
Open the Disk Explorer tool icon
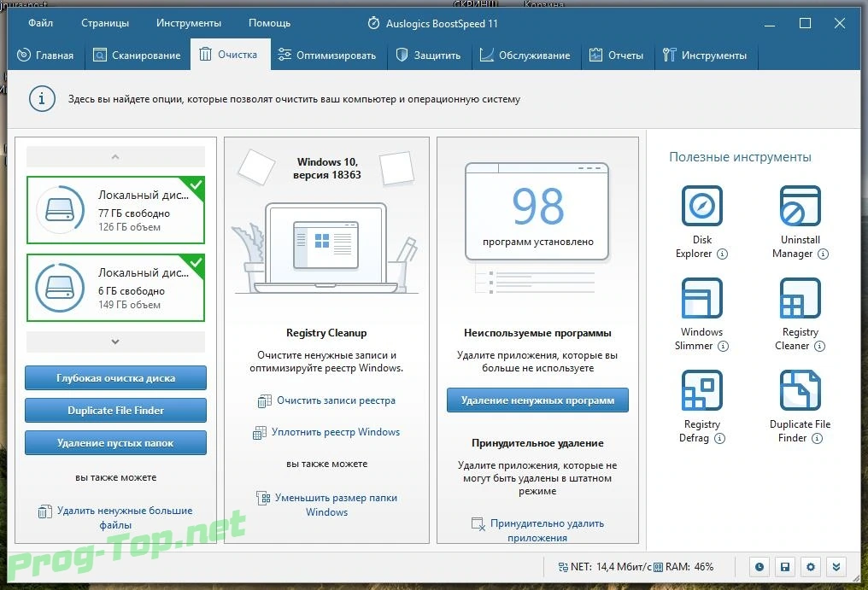coord(701,205)
